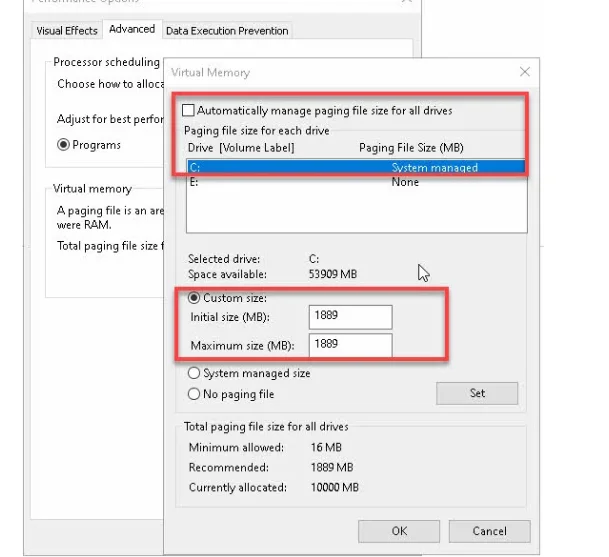Click the Selected drive C: value

pyautogui.click(x=314, y=259)
